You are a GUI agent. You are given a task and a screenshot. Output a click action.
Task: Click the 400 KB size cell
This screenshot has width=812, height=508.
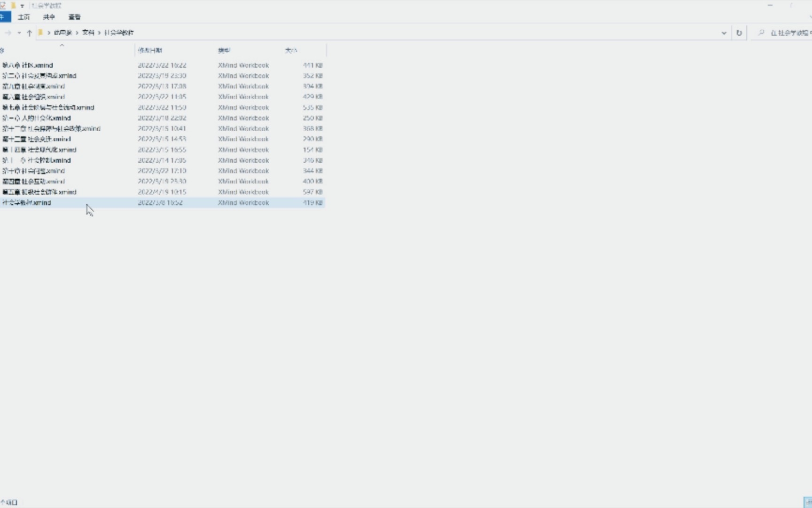pos(312,182)
